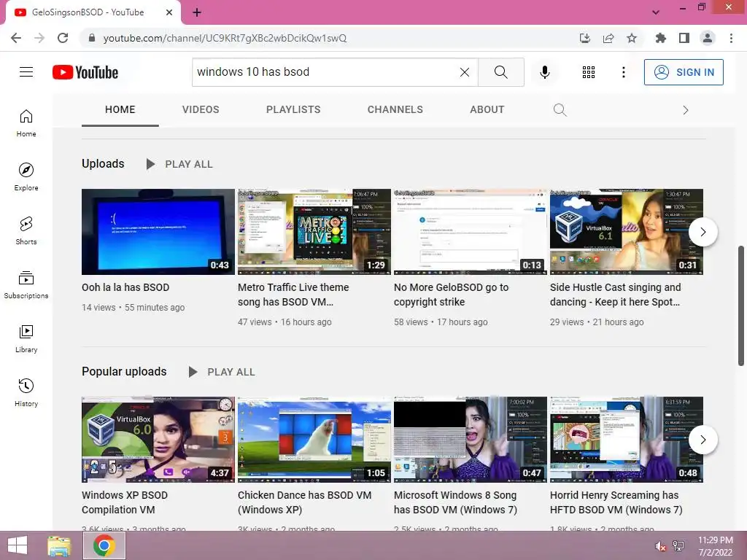This screenshot has width=747, height=560.
Task: Play all videos in Uploads
Action: (179, 164)
